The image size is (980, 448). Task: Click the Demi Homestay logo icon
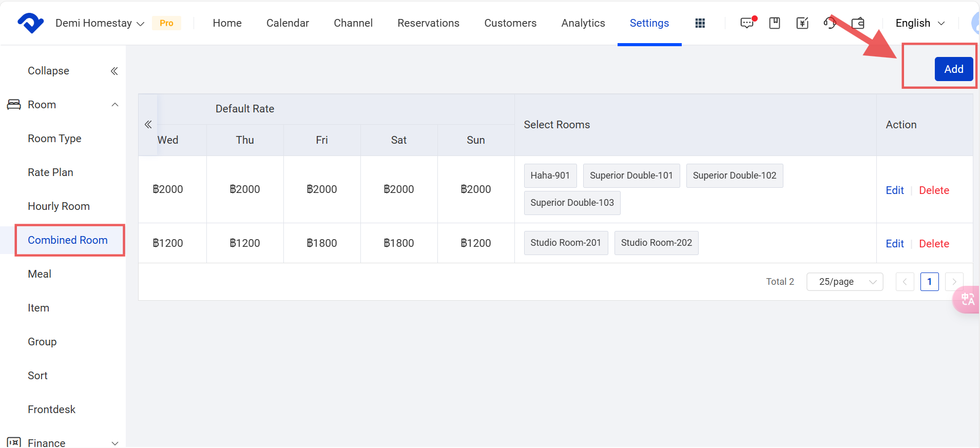tap(30, 23)
